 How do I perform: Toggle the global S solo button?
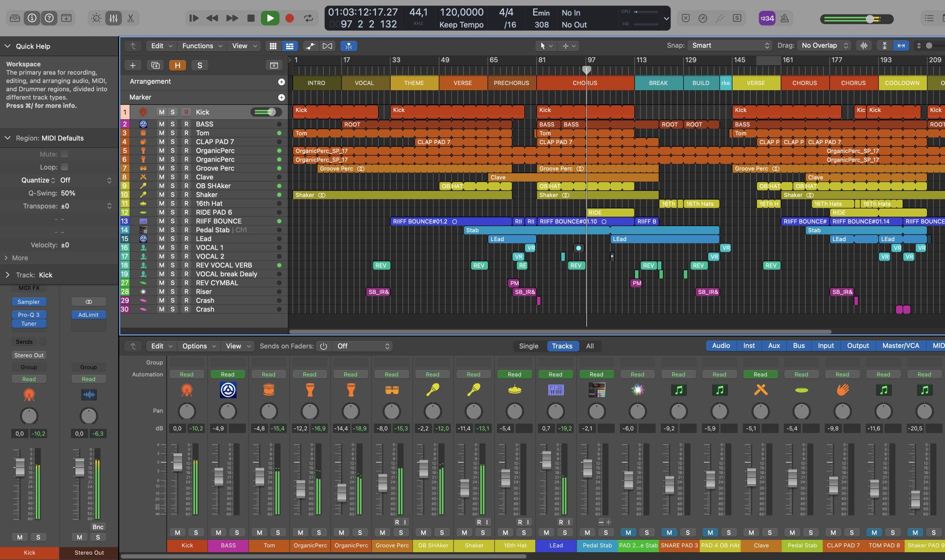point(200,65)
